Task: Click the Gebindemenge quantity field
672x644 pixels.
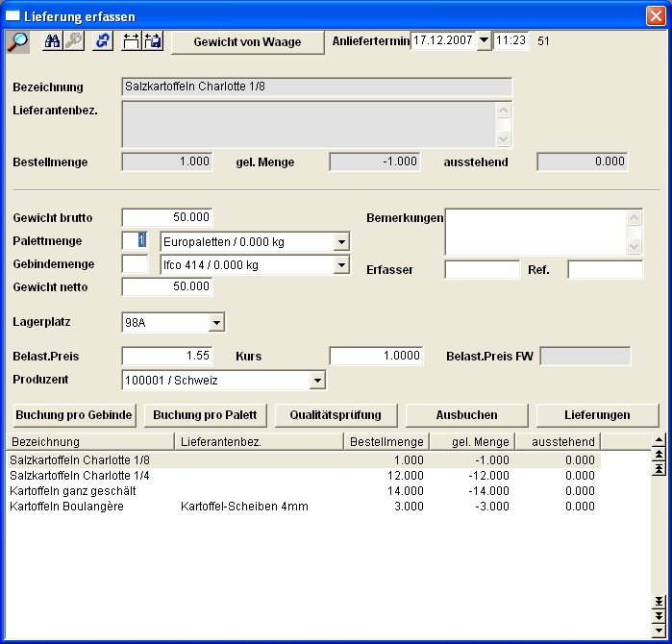Action: tap(136, 264)
